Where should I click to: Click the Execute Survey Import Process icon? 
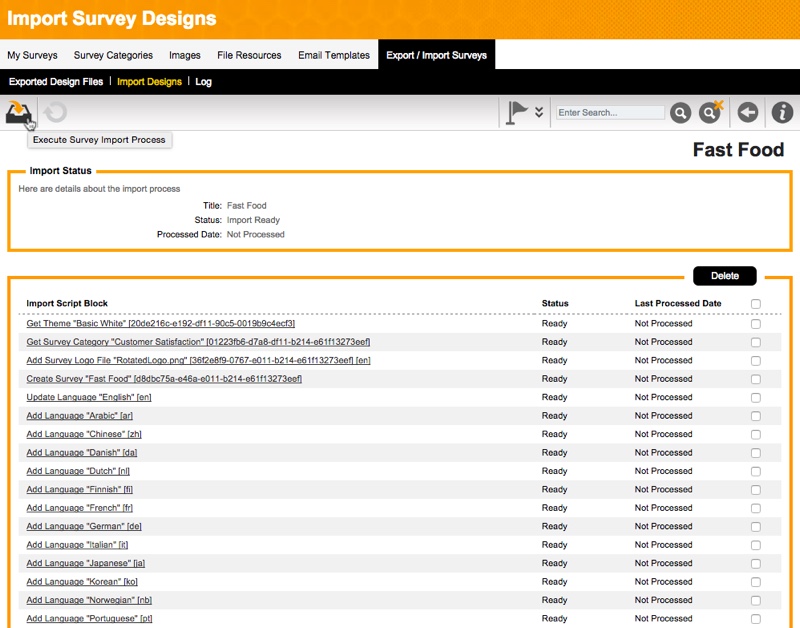[18, 113]
